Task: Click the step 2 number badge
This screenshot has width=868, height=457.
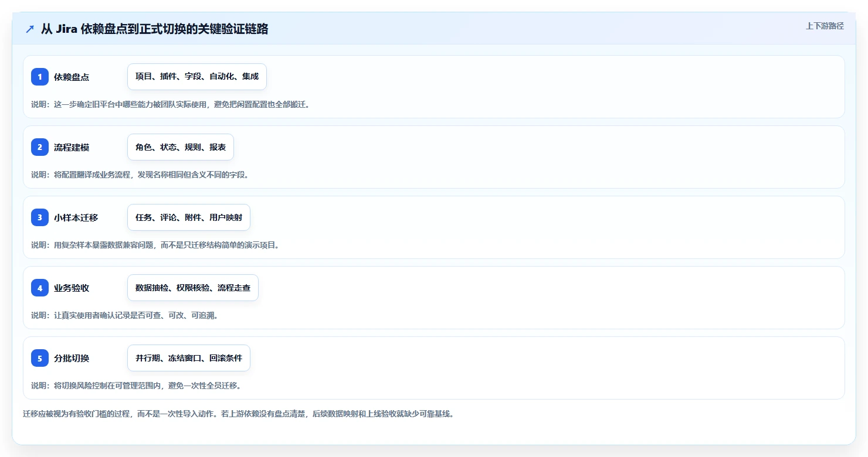Action: [x=40, y=147]
